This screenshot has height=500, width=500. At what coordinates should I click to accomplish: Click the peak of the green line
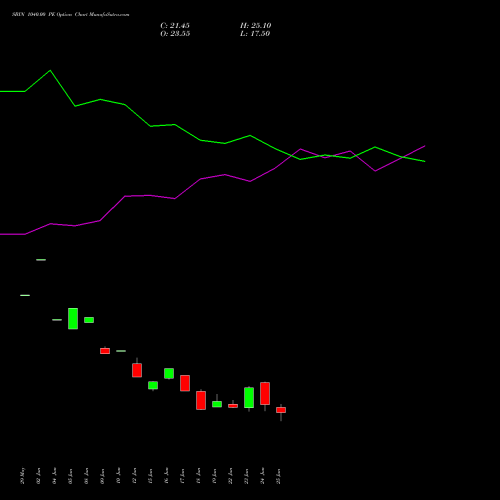coord(50,70)
